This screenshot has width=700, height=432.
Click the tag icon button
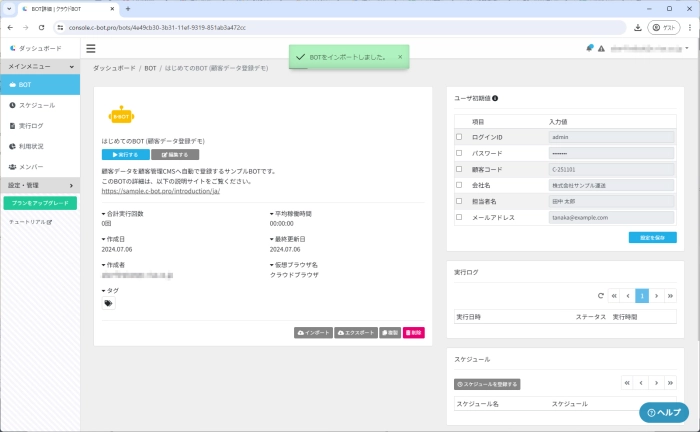109,303
